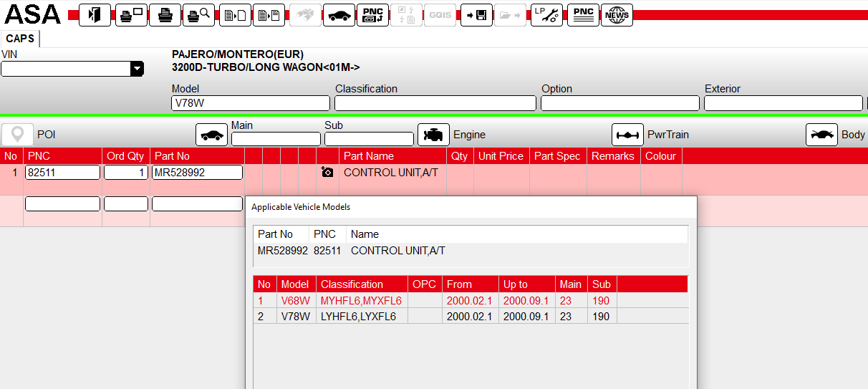The image size is (868, 389).
Task: Click MR528992 in Applicable Vehicle Models popup
Action: click(282, 251)
